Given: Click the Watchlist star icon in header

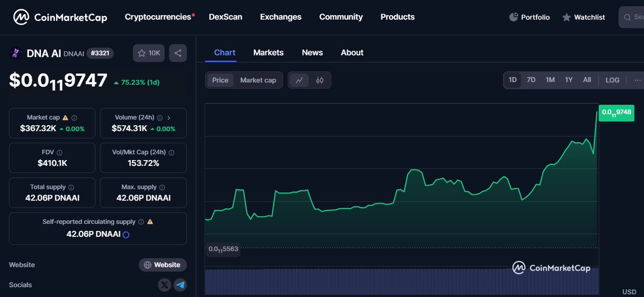Looking at the screenshot, I should 566,17.
